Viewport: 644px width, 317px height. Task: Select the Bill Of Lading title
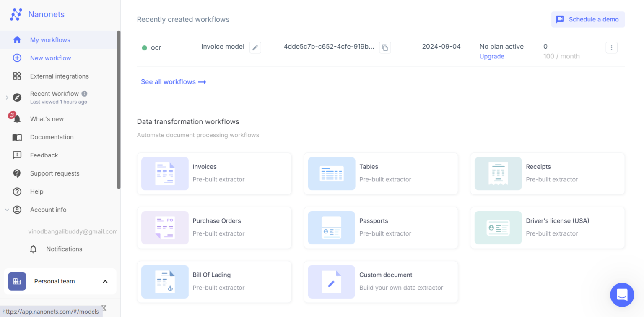click(x=212, y=275)
